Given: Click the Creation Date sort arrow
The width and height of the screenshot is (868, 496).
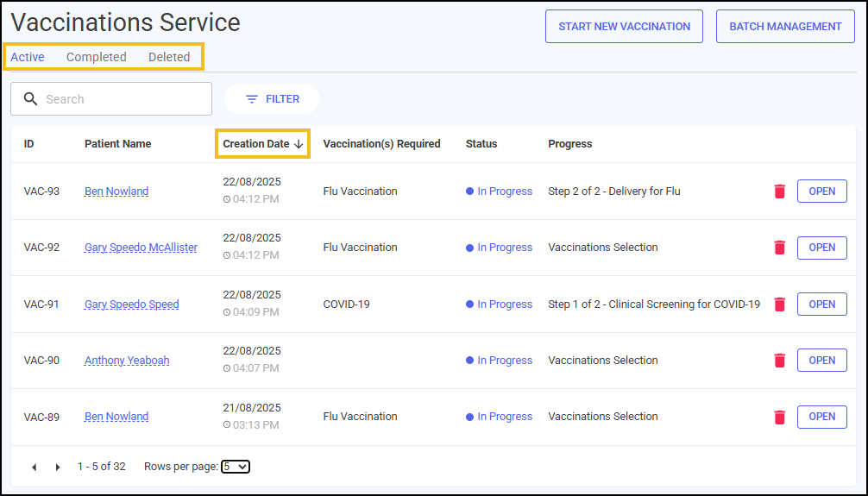Looking at the screenshot, I should (x=299, y=144).
